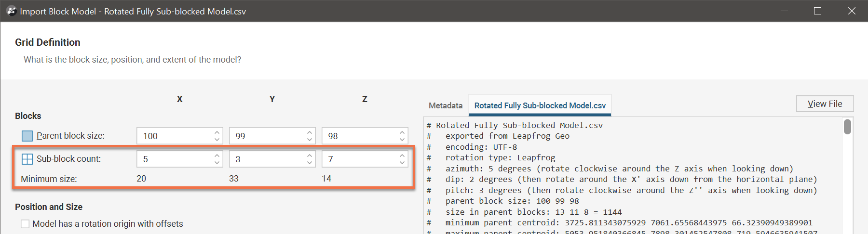Click the Leapfrog app icon in title bar
The height and width of the screenshot is (234, 868).
pyautogui.click(x=11, y=11)
